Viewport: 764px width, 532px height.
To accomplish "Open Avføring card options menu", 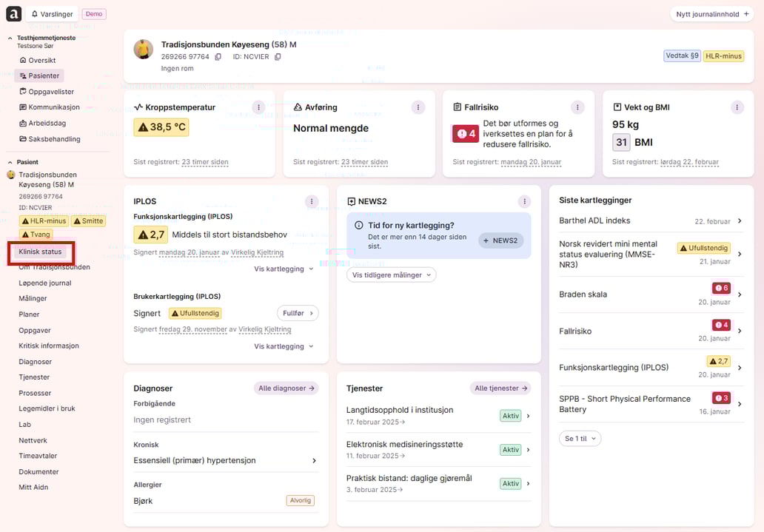I will click(418, 107).
